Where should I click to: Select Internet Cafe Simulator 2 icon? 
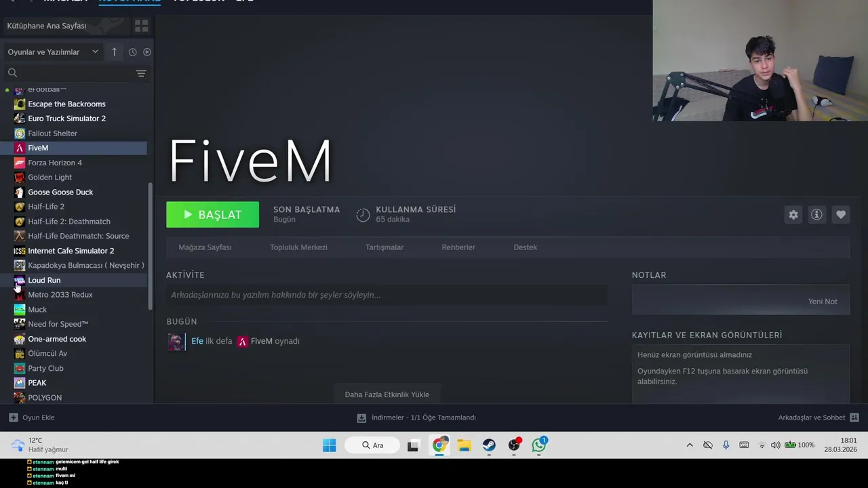point(20,251)
